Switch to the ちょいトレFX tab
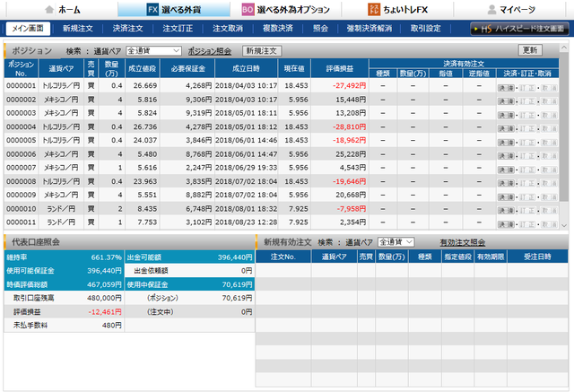Screen dimensions: 574x392 [397, 10]
